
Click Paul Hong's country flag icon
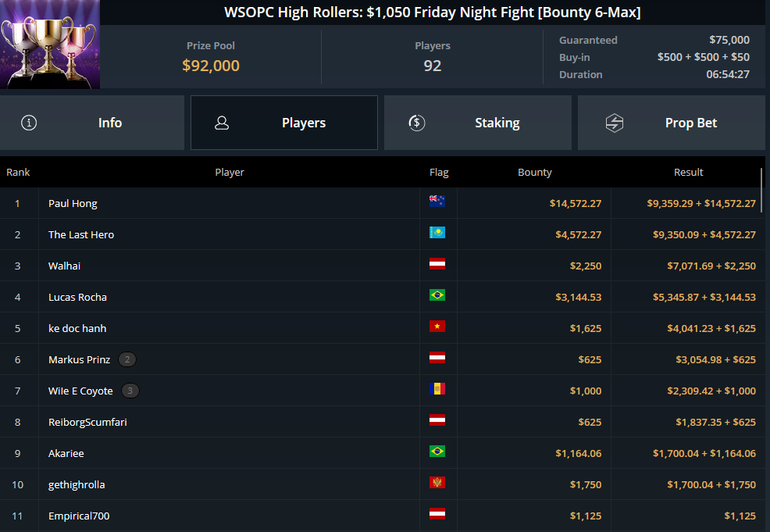[x=437, y=201]
